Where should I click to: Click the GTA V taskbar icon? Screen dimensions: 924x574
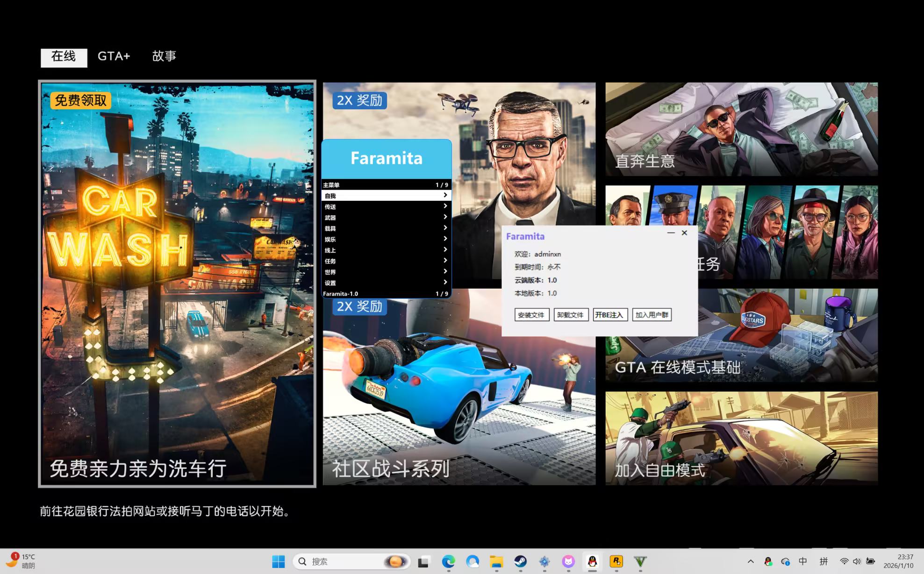(640, 561)
